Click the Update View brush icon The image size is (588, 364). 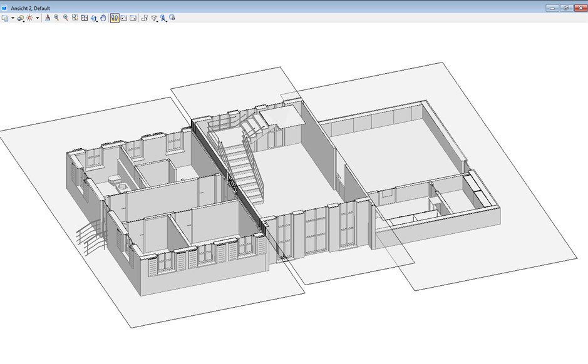[48, 18]
